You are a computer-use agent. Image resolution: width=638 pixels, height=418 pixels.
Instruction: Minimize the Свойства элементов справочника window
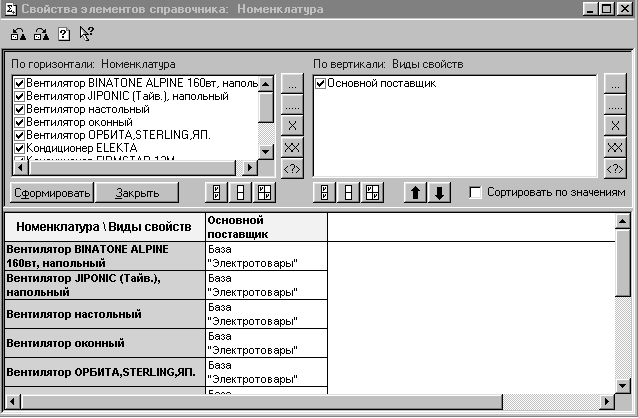click(590, 9)
